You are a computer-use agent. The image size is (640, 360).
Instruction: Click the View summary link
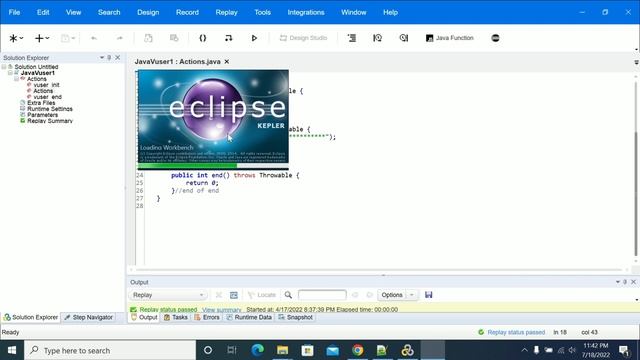pos(222,310)
